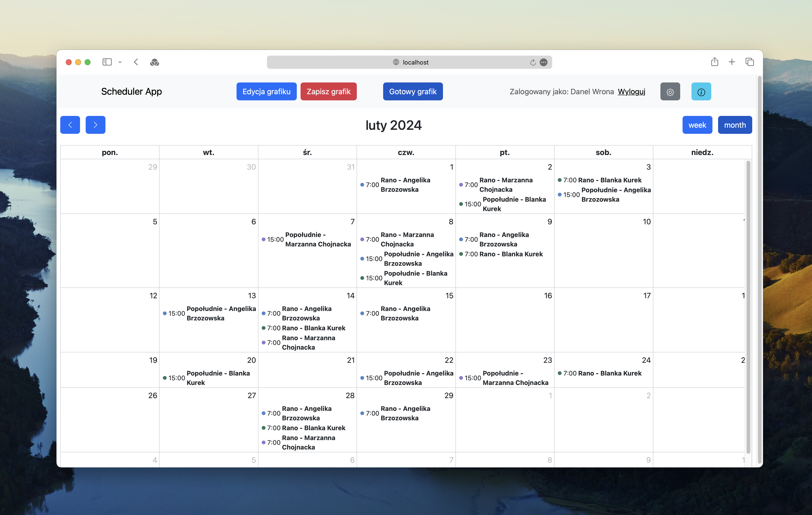The height and width of the screenshot is (515, 812).
Task: Show the tab overview icon
Action: (x=749, y=62)
